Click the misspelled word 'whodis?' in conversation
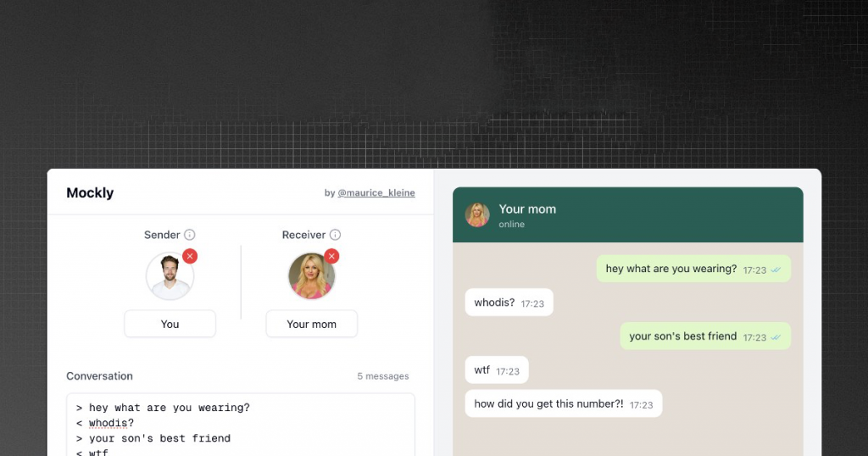Viewport: 868px width, 456px height. tap(111, 423)
